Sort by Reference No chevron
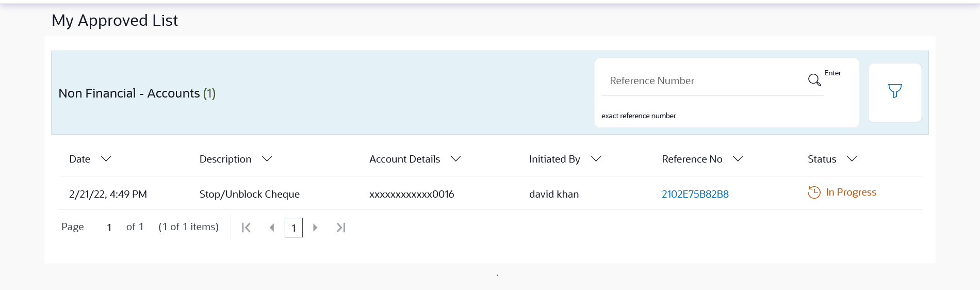This screenshot has width=980, height=290. point(738,159)
